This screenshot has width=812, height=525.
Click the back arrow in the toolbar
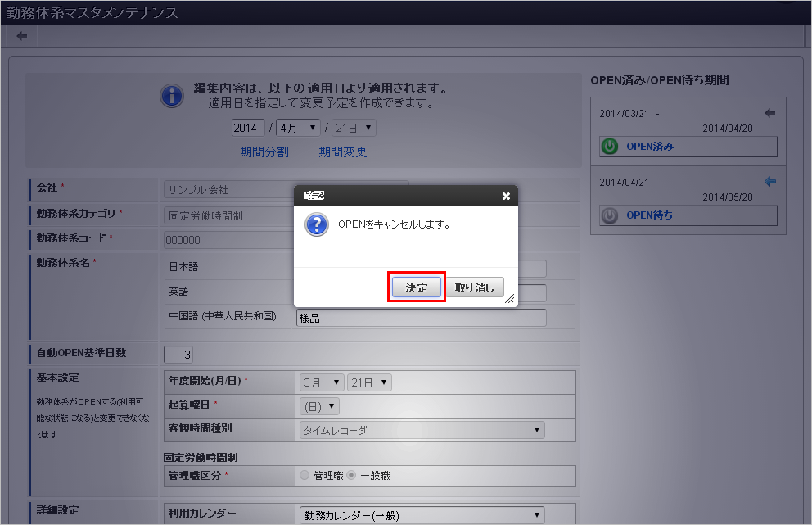[22, 36]
